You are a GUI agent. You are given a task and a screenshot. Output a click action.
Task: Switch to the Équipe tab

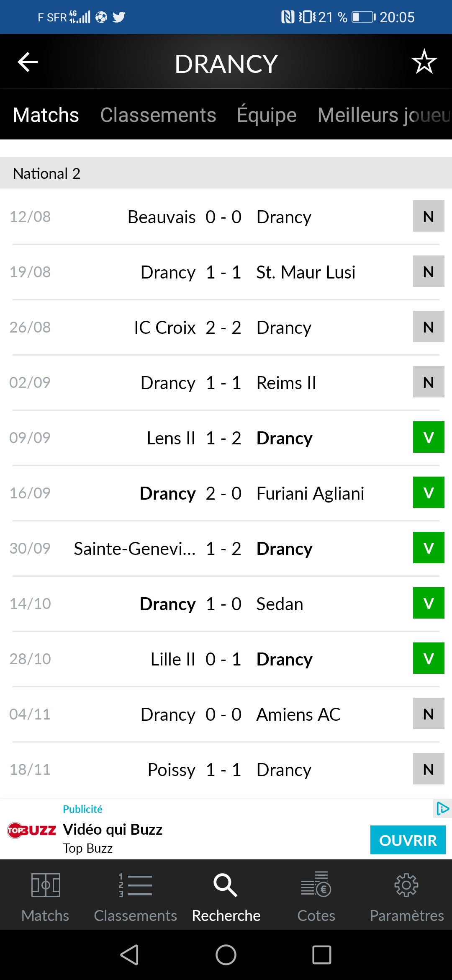pyautogui.click(x=267, y=115)
